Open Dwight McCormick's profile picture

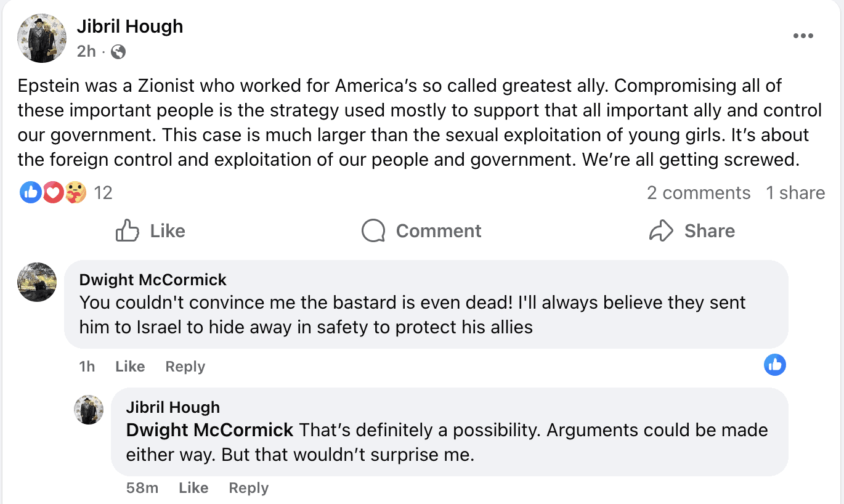click(x=38, y=282)
